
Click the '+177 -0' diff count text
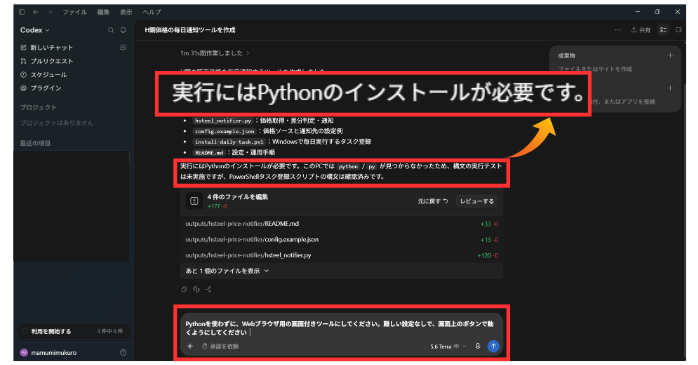218,206
